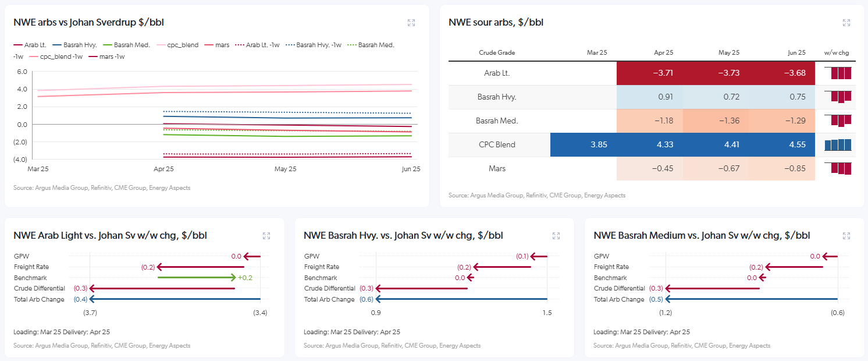Select the CPC Blend row label
The height and width of the screenshot is (361, 868).
point(497,145)
